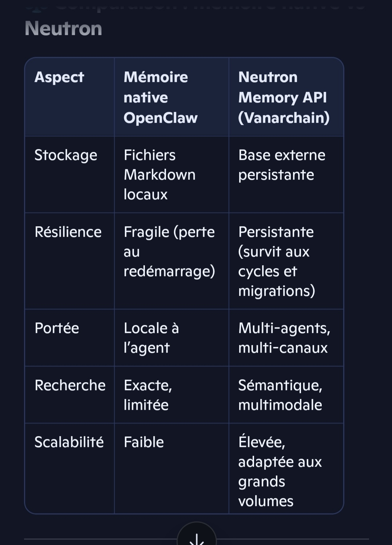Viewport: 392px width, 545px height.
Task: Click the Élevée, adaptée aux grands volumes cell
Action: pyautogui.click(x=280, y=471)
